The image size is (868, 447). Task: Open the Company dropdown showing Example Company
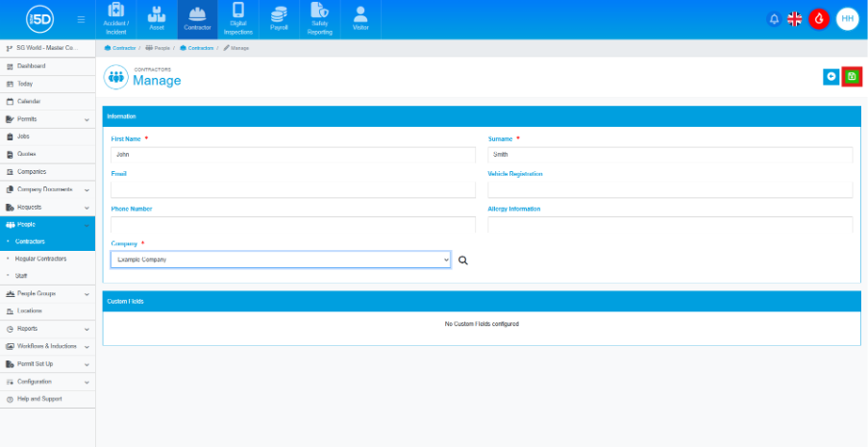click(281, 260)
